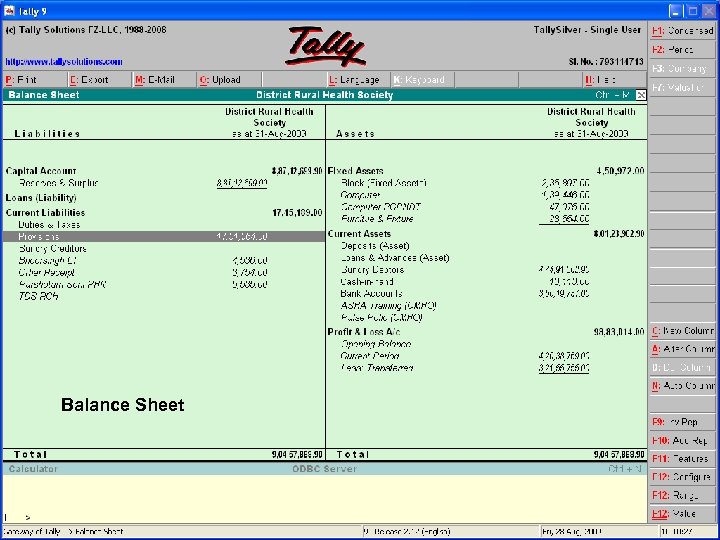Select F1: Condensed side button

coord(682,31)
